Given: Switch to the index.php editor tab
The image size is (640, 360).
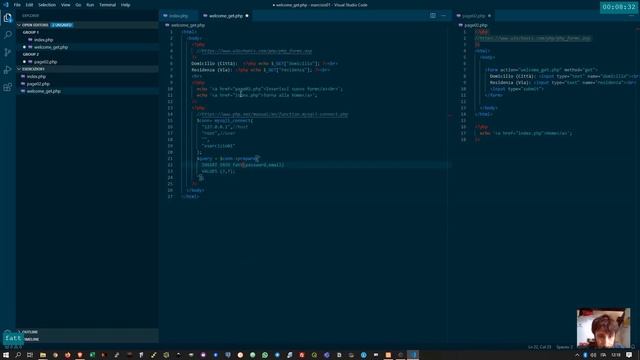Looking at the screenshot, I should tap(178, 16).
